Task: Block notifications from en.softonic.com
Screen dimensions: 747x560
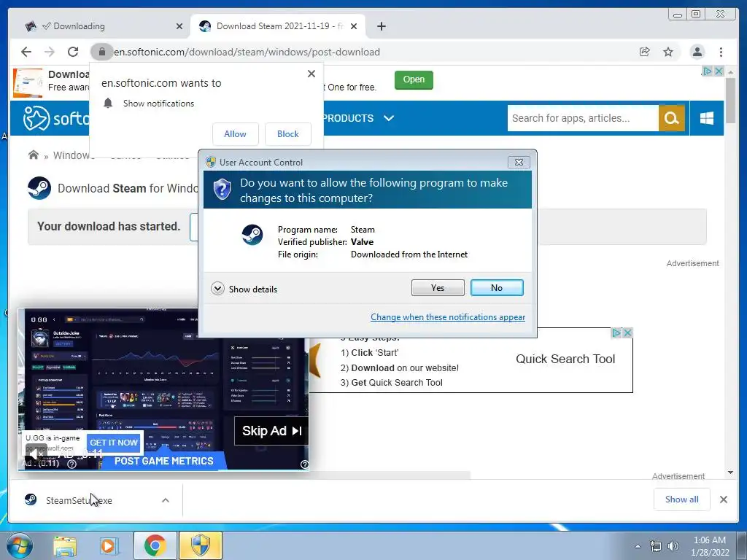Action: pyautogui.click(x=287, y=134)
